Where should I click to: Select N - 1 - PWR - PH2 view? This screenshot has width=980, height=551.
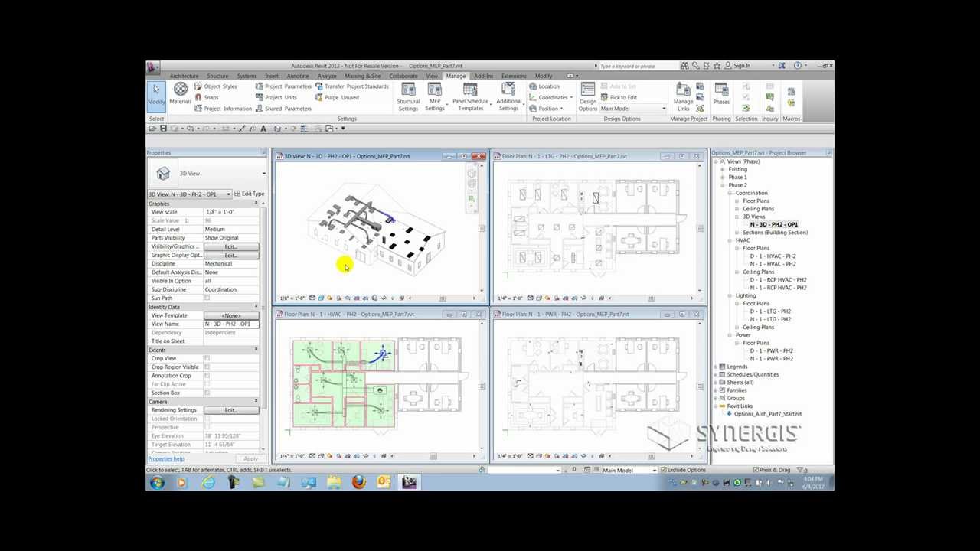pyautogui.click(x=771, y=359)
